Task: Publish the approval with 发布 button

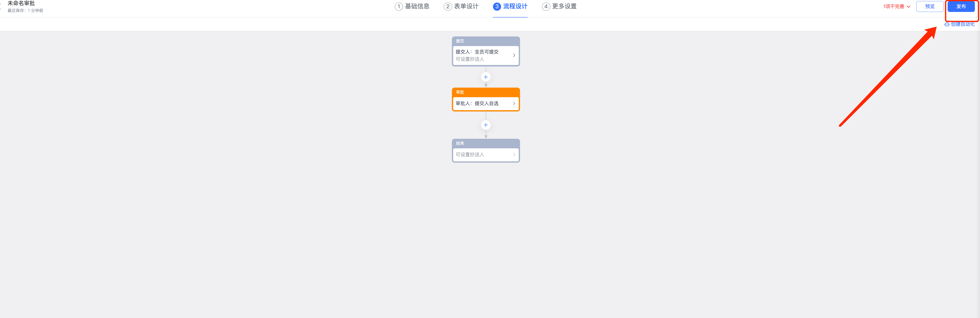Action: [x=961, y=6]
